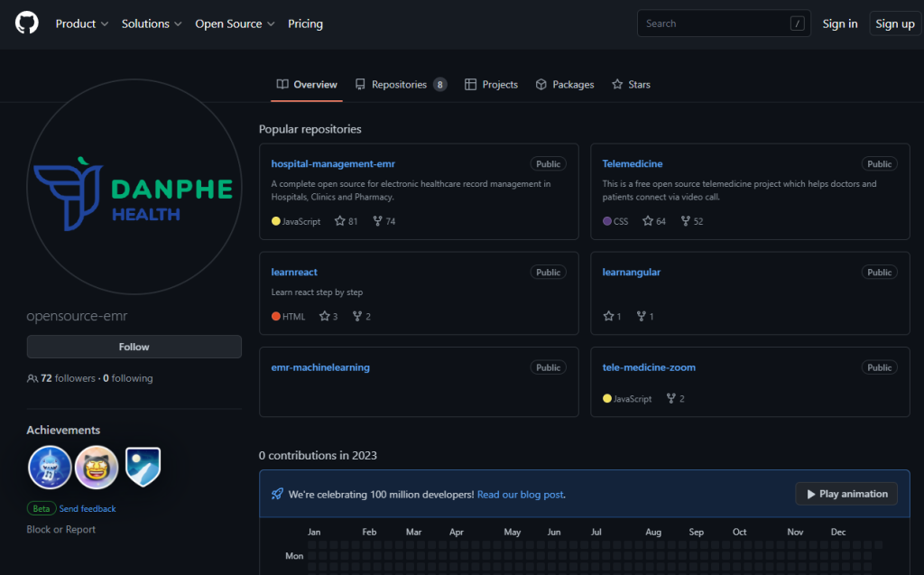
Task: Click the Achievements heading
Action: tap(63, 430)
